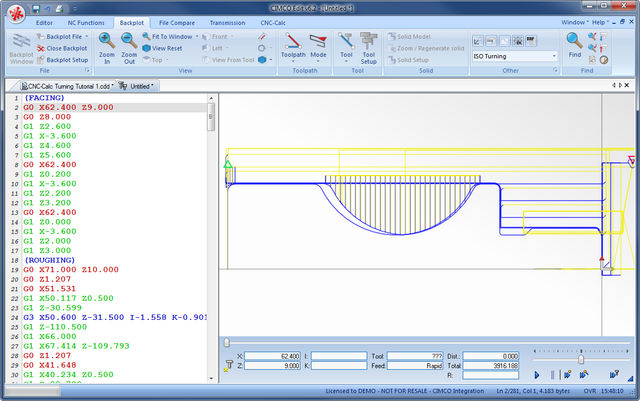Click the fourth icon in Other group
The height and width of the screenshot is (401, 640).
click(x=518, y=41)
